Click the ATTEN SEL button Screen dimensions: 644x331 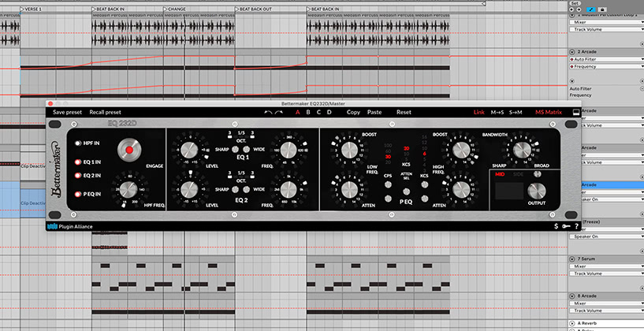(406, 192)
